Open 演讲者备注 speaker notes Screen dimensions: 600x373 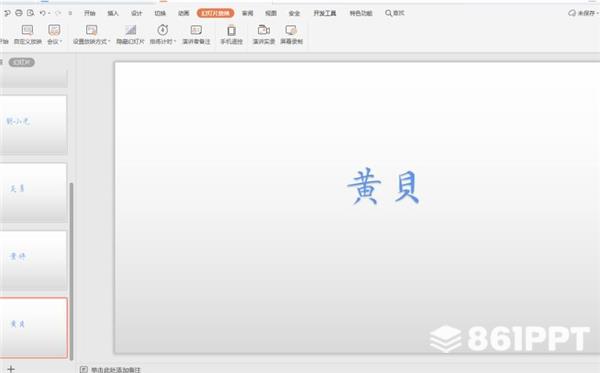click(x=196, y=34)
